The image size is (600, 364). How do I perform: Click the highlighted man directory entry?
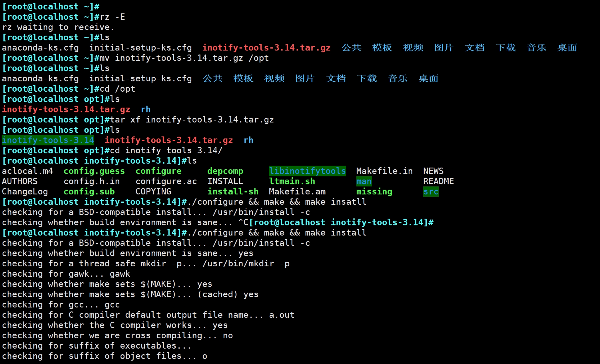click(x=364, y=181)
